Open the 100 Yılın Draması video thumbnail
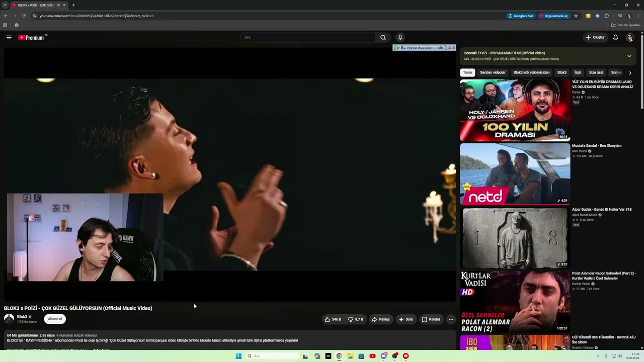 coord(515,110)
